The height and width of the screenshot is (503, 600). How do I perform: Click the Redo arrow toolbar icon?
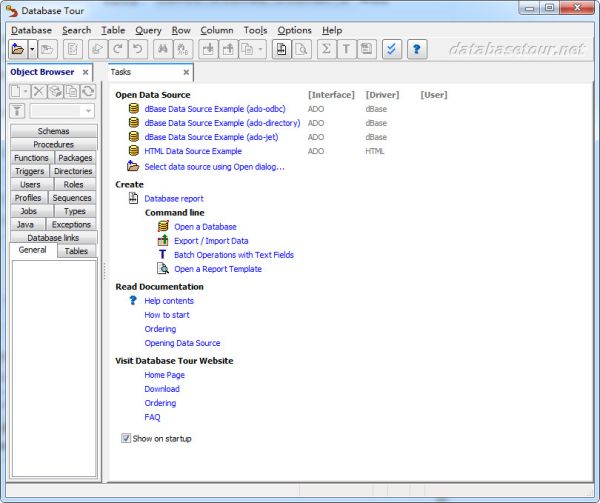[x=118, y=49]
